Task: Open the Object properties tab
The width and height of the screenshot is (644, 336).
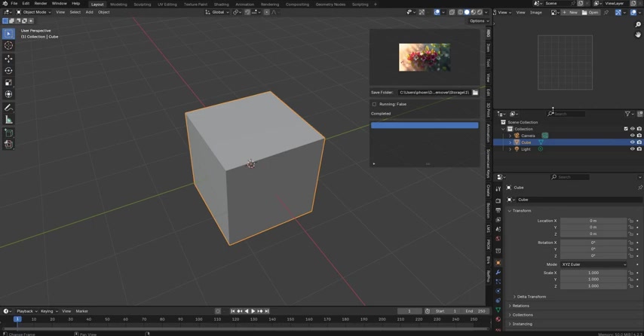Action: point(498,263)
